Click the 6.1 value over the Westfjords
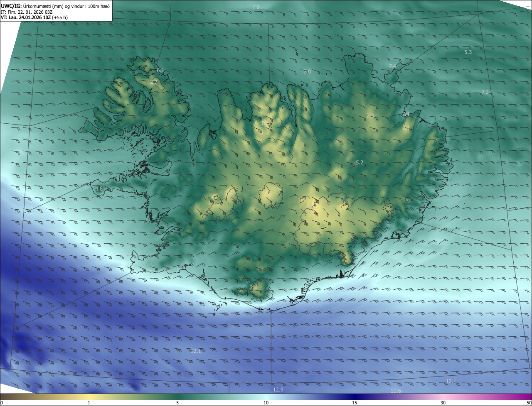The image size is (532, 406). click(160, 71)
